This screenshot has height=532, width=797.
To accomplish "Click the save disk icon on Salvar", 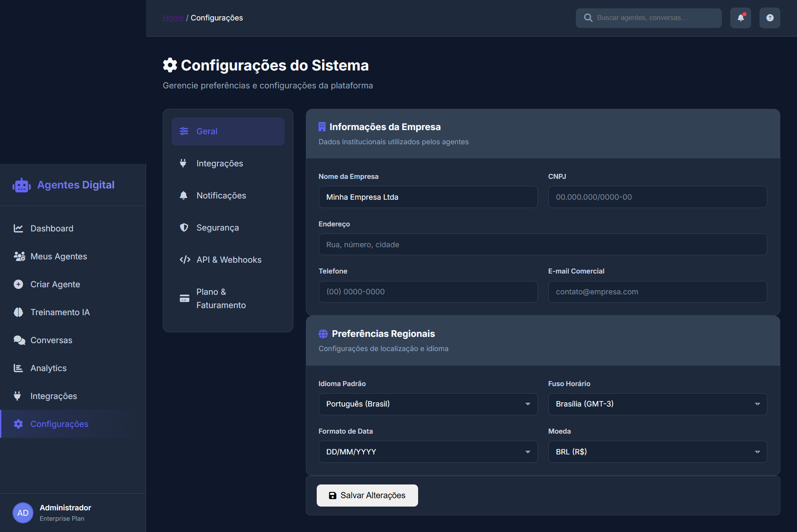I will pyautogui.click(x=333, y=495).
